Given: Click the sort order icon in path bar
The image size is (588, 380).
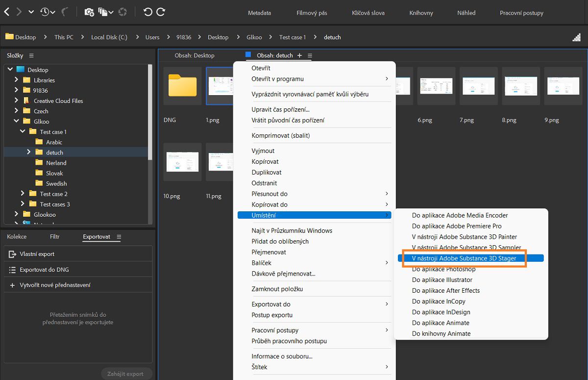Looking at the screenshot, I should click(576, 37).
